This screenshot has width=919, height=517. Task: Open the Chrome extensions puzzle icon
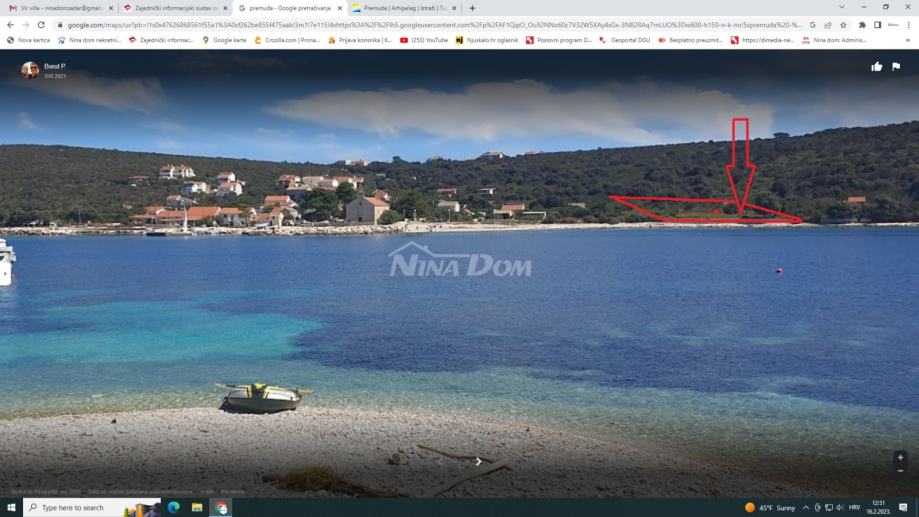[x=862, y=25]
